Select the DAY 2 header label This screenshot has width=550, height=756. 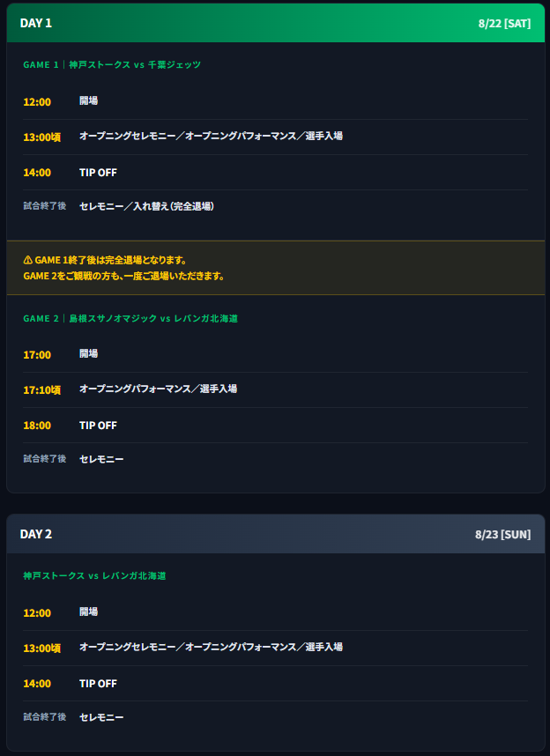pyautogui.click(x=36, y=534)
